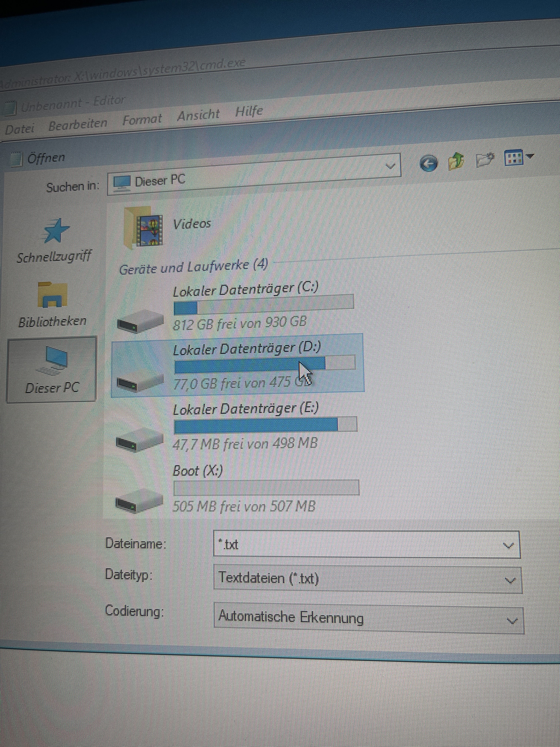Image resolution: width=560 pixels, height=747 pixels.
Task: Select the Schnellzugriff star icon
Action: coord(56,231)
